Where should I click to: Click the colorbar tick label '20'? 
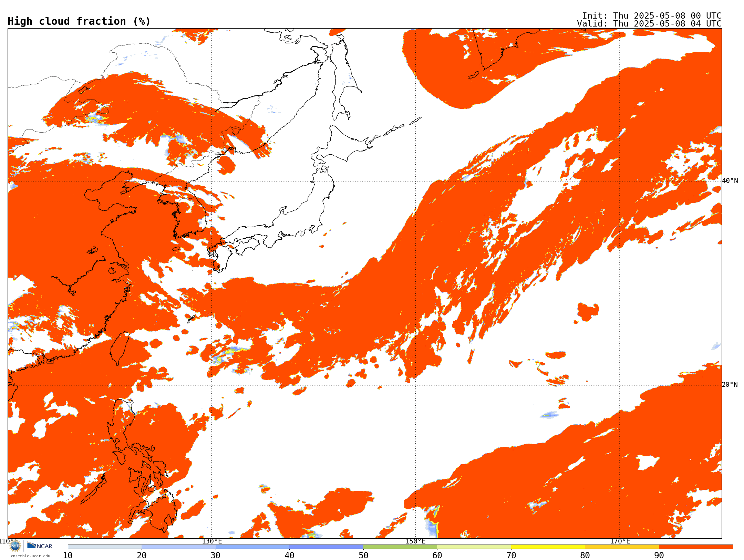(142, 556)
